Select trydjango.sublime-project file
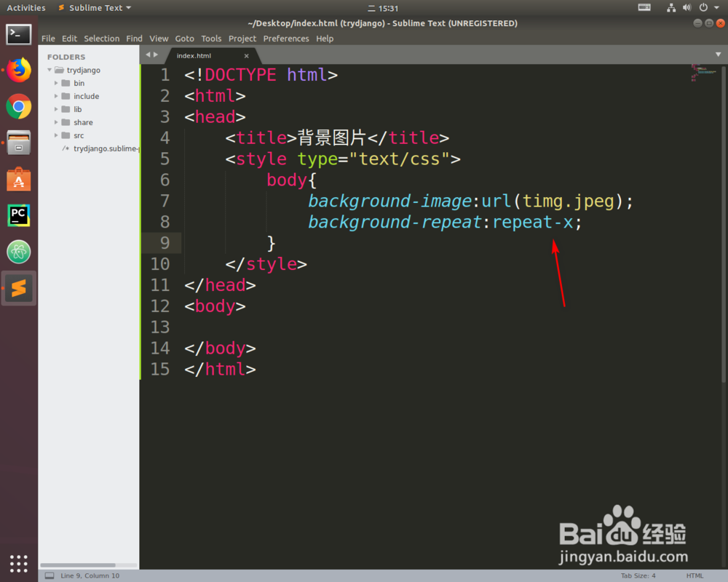 (105, 148)
